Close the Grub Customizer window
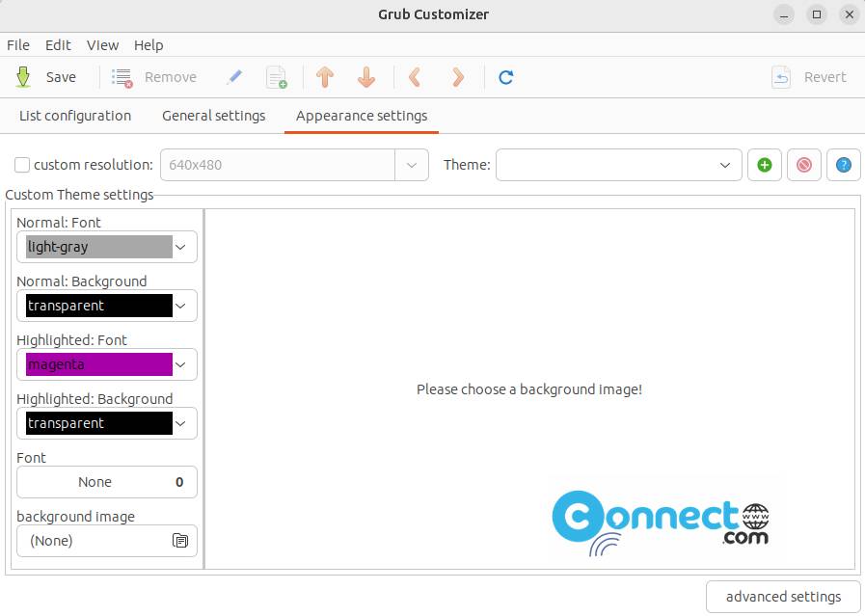 pyautogui.click(x=850, y=14)
